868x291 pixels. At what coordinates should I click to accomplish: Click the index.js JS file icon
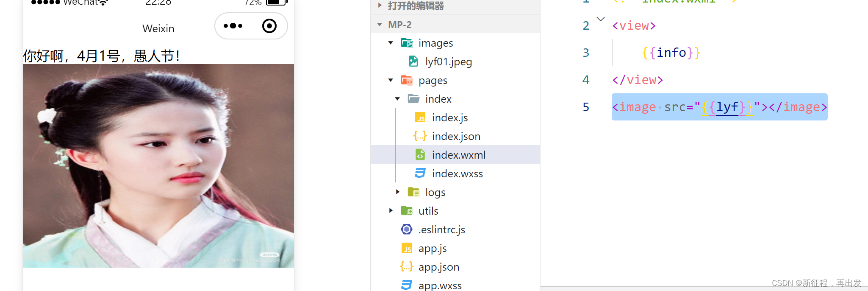point(420,118)
